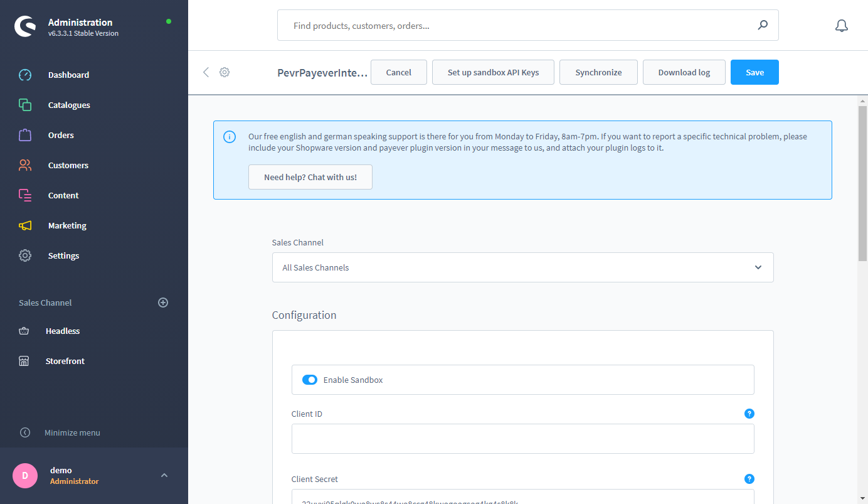
Task: Click the Shopware logo icon
Action: click(x=25, y=26)
